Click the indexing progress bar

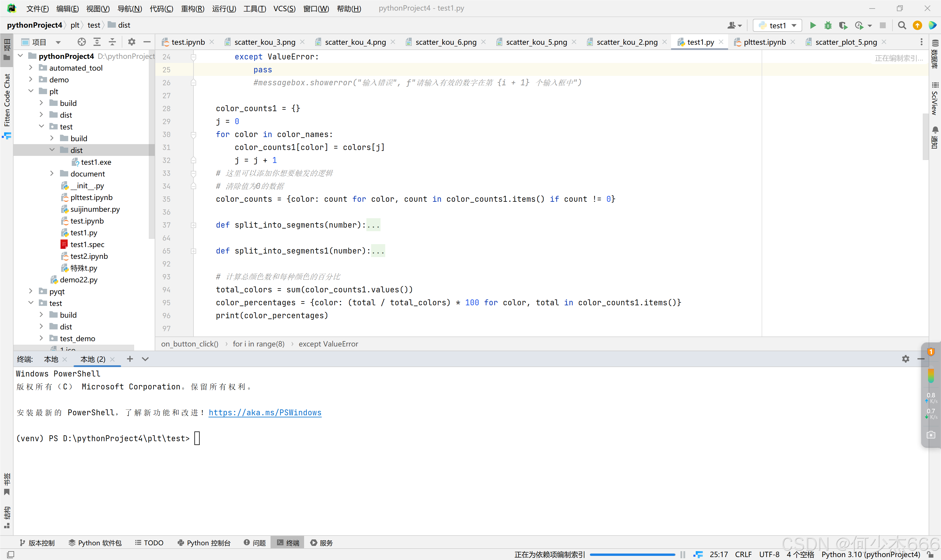632,554
